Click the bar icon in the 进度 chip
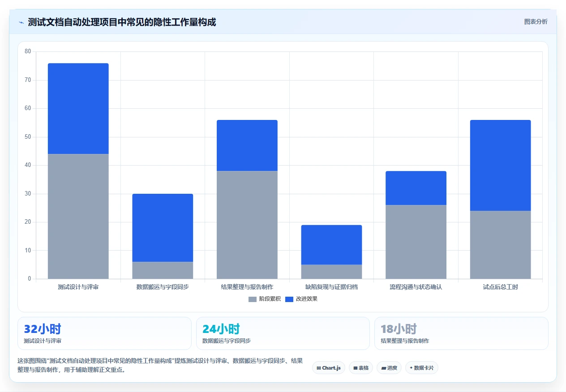 coord(384,368)
